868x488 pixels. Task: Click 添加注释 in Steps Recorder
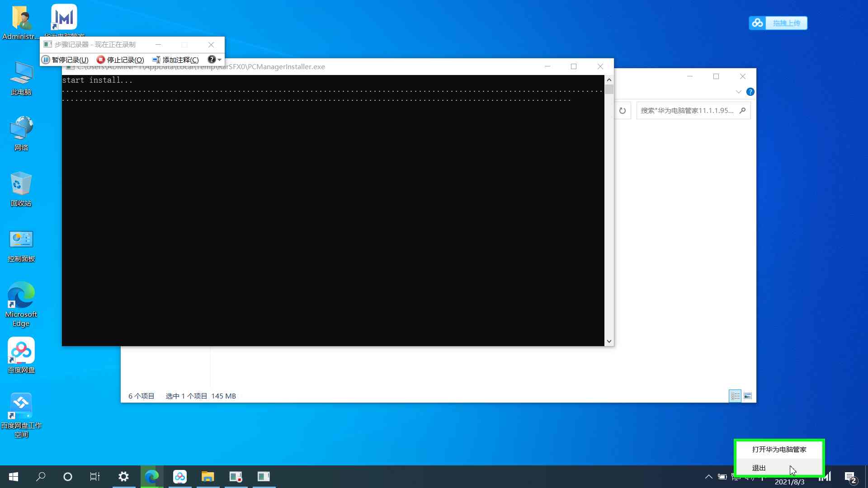point(175,60)
